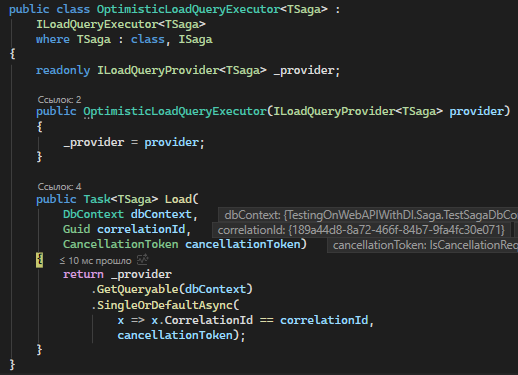Open CodeLens "Ссылок: 2" above the constructor
The image size is (518, 375).
point(59,100)
